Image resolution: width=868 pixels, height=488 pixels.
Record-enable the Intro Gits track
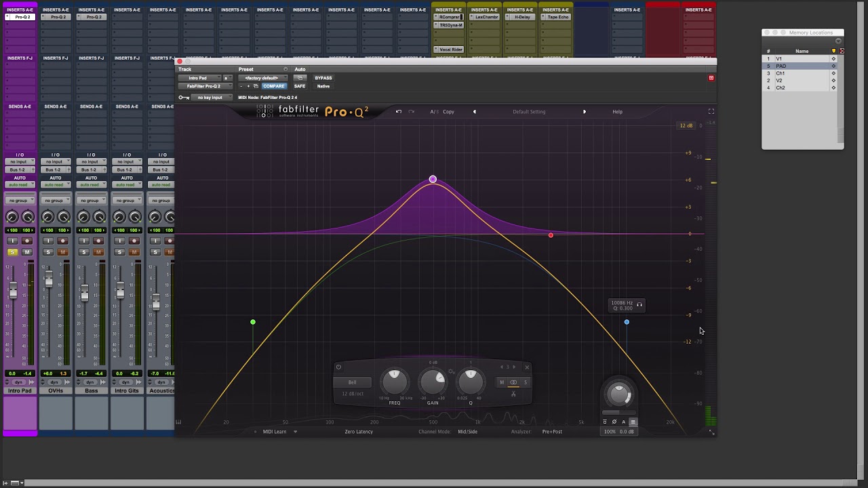pyautogui.click(x=135, y=241)
